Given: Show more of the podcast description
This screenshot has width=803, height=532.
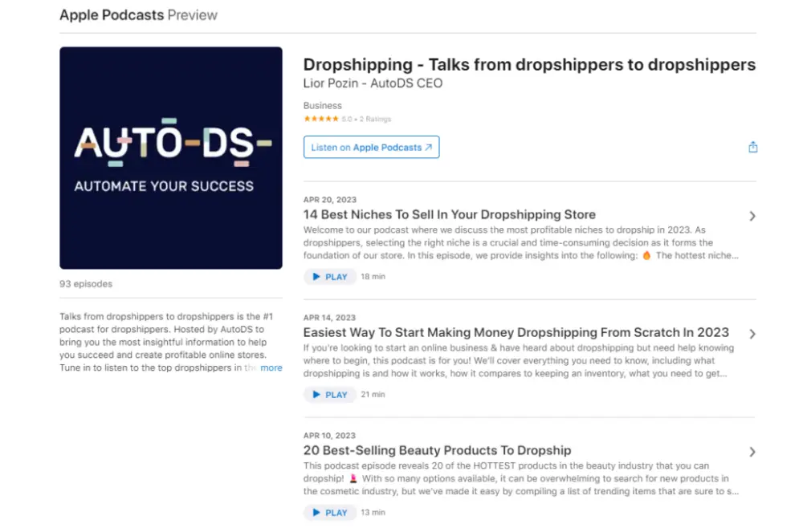Looking at the screenshot, I should click(271, 368).
